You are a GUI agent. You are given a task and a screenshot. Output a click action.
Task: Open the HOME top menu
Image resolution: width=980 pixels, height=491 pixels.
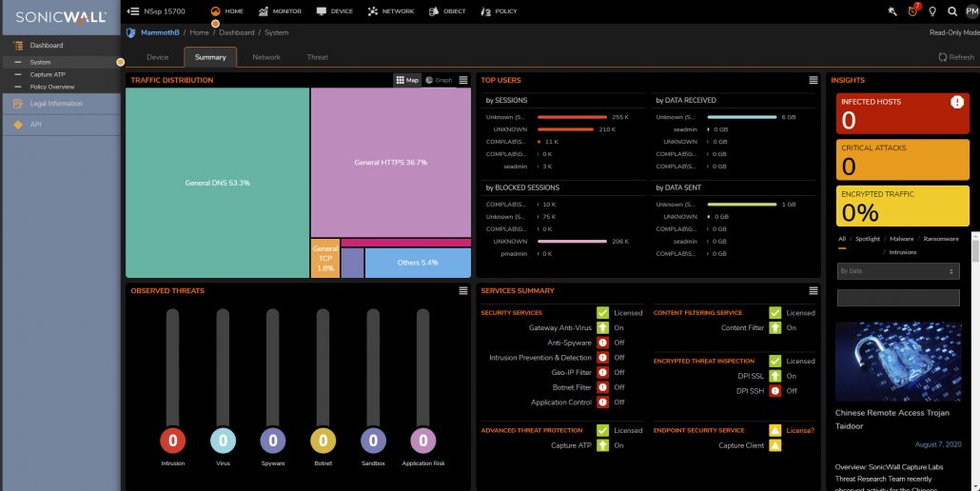click(226, 11)
